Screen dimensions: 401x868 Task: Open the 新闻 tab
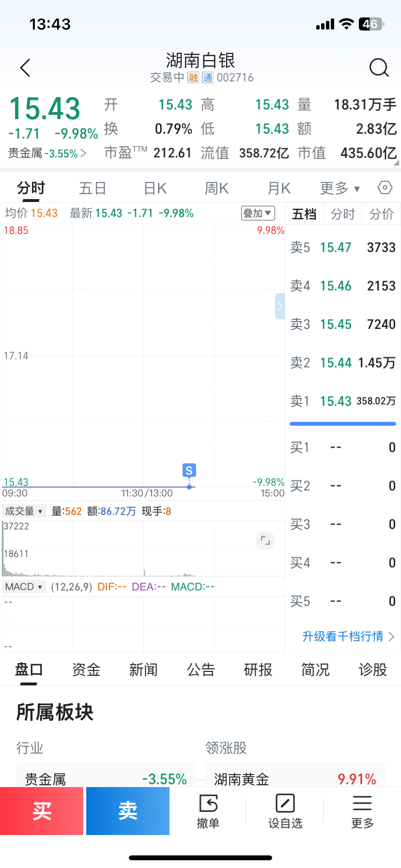[143, 670]
